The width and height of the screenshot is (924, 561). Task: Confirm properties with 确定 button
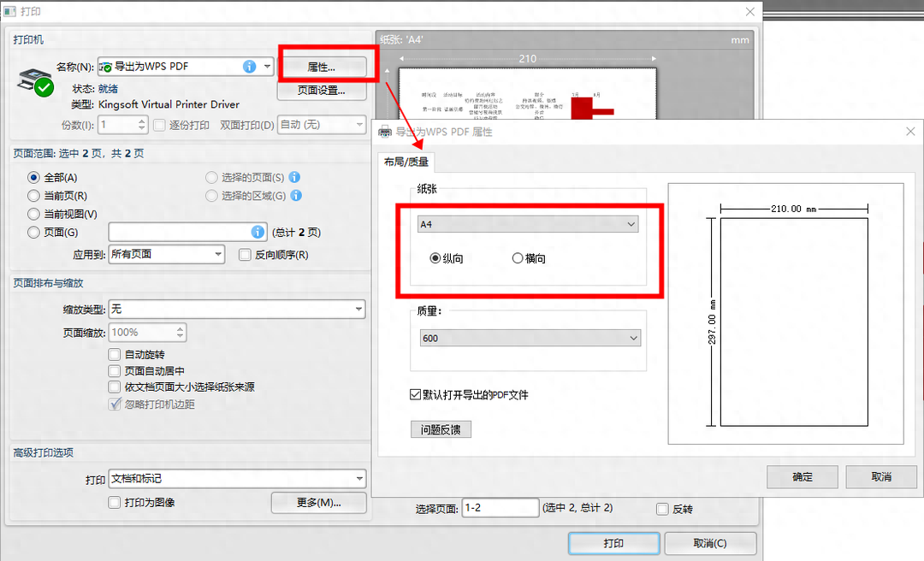coord(802,476)
